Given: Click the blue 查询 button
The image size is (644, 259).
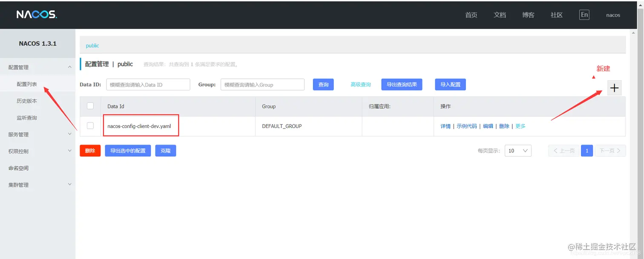Looking at the screenshot, I should tap(323, 84).
